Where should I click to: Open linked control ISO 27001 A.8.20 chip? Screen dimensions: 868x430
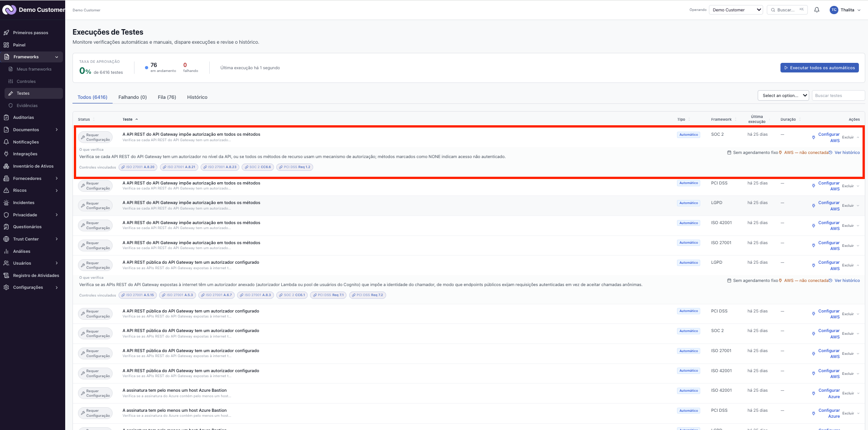tap(138, 167)
